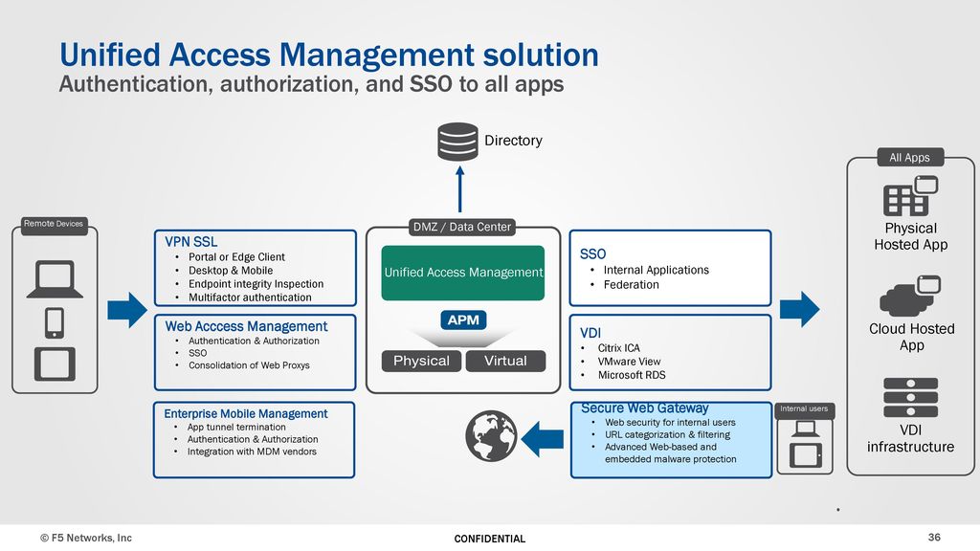Viewport: 980px width, 551px height.
Task: Click 'Desktop & Mobile' bullet
Action: 231,271
